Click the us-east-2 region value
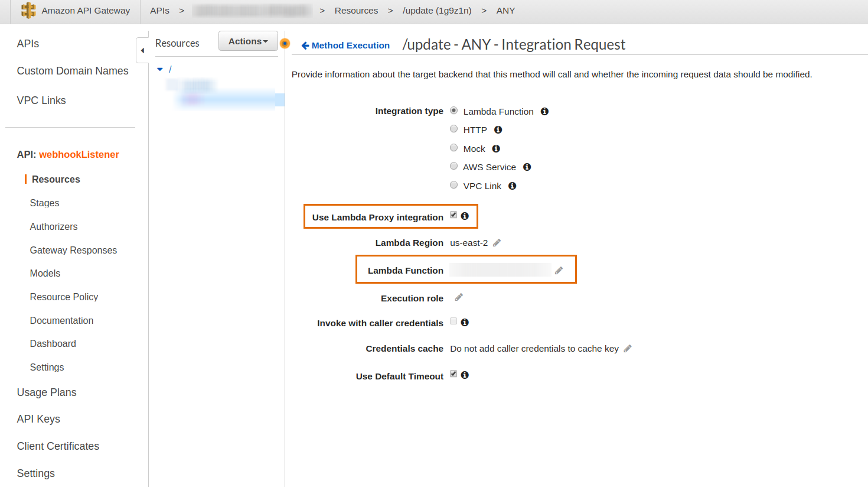This screenshot has height=487, width=868. 469,243
